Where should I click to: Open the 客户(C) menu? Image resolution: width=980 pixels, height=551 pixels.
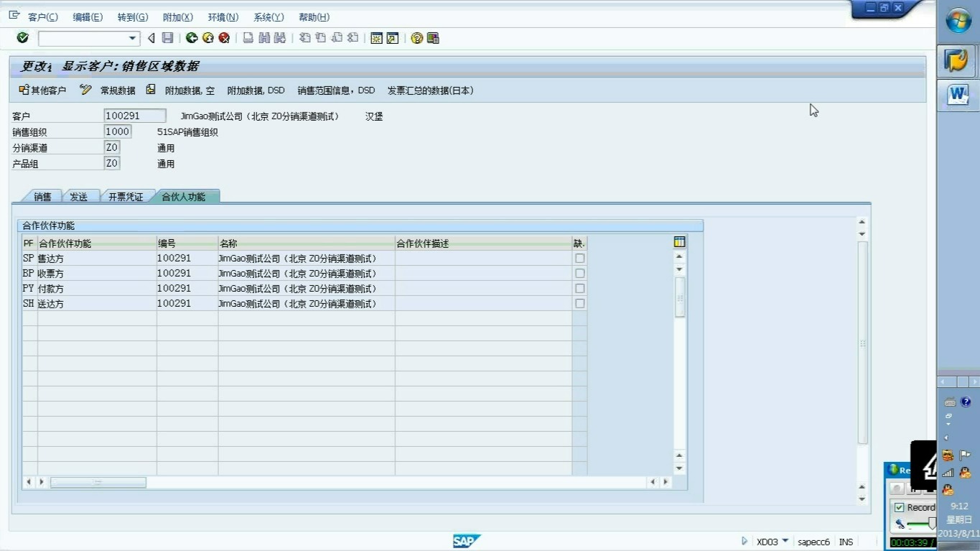click(43, 17)
